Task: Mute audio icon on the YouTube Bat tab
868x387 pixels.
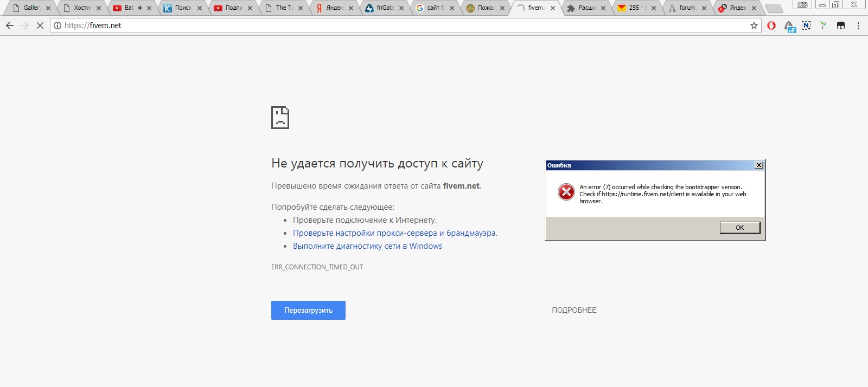Action: pos(141,8)
